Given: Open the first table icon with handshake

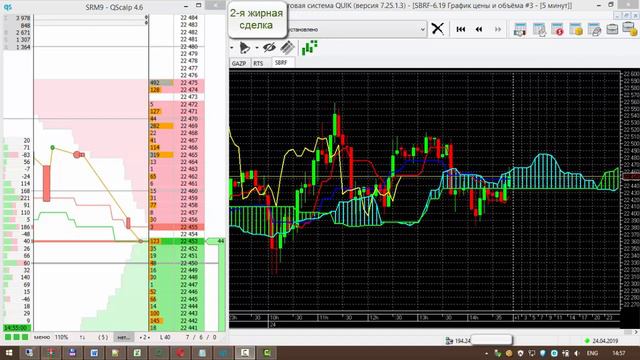Looking at the screenshot, I should (520, 29).
